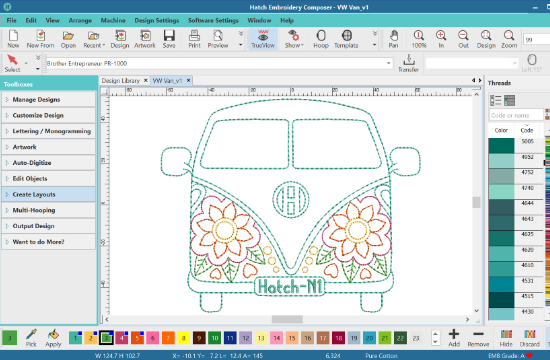The width and height of the screenshot is (550, 360).
Task: Click the Add color button
Action: 454,338
